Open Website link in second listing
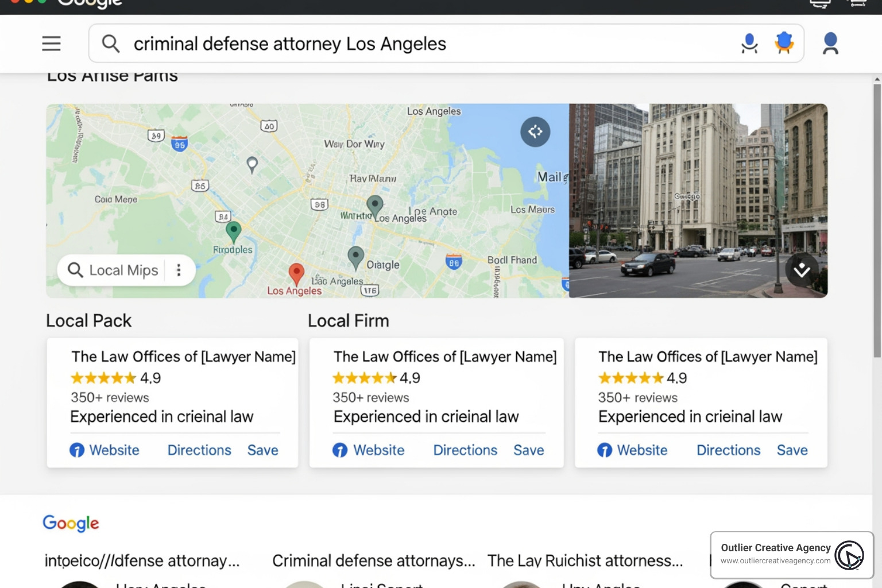 coord(379,450)
